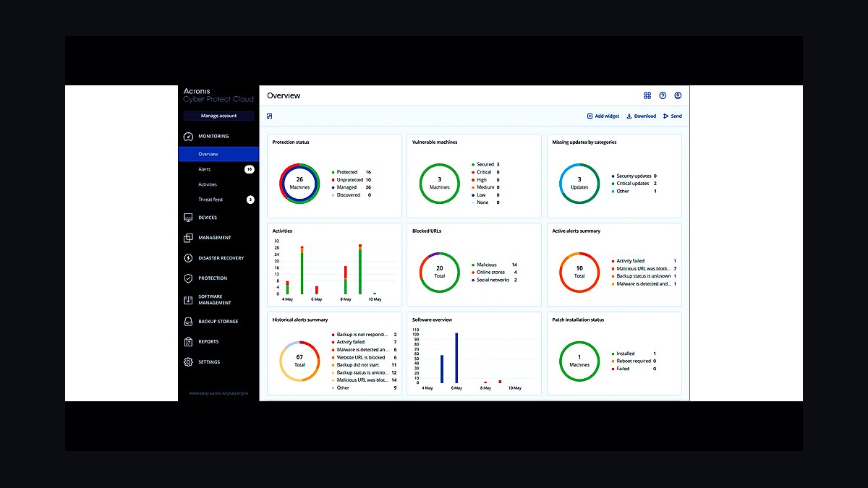Click the Activities widget title

(282, 231)
